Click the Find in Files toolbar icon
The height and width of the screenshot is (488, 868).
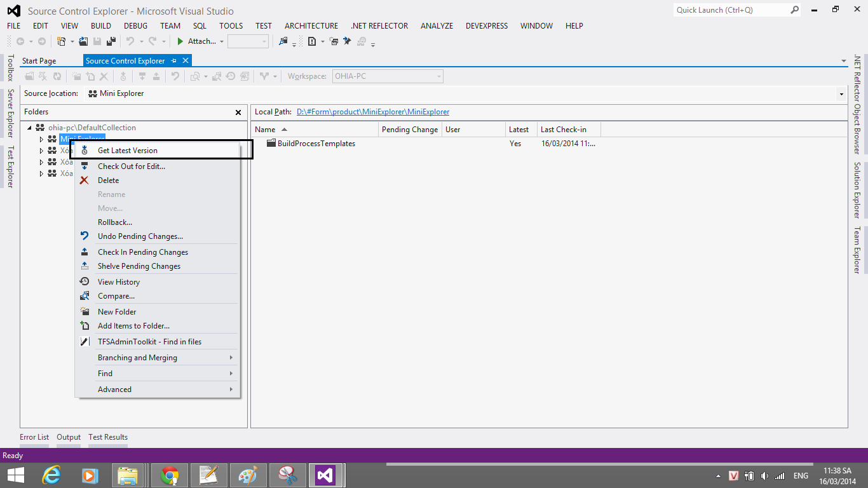coord(283,41)
